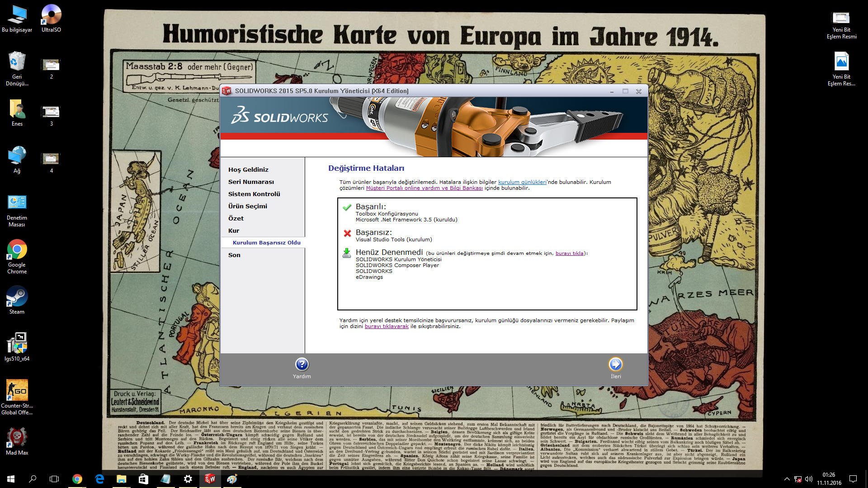
Task: Open the kurulum günlükleri link
Action: [522, 182]
